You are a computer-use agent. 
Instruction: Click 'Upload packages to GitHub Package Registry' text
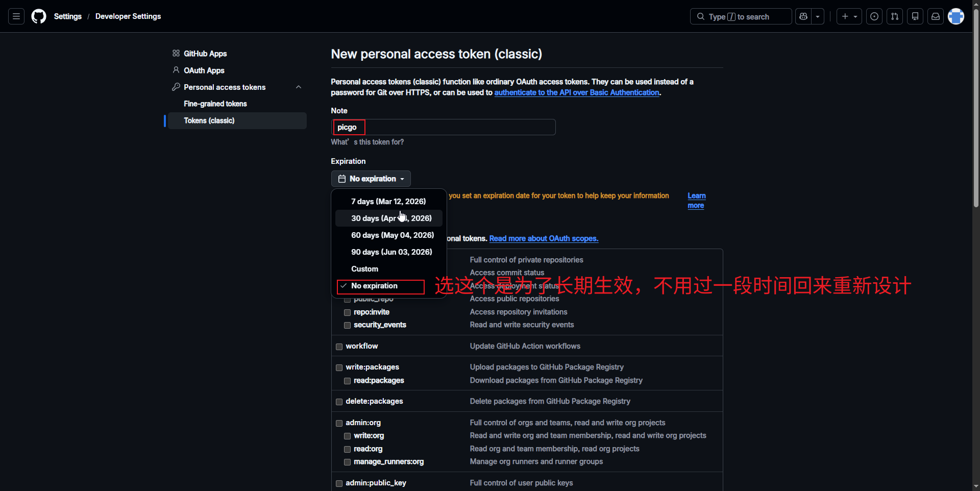pos(547,367)
